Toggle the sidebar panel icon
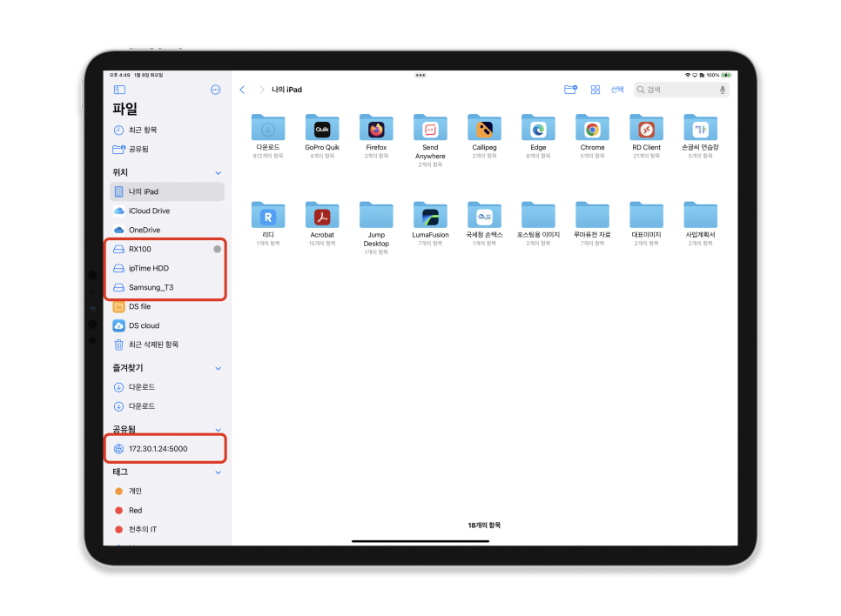Image resolution: width=841 pixels, height=616 pixels. click(x=119, y=90)
